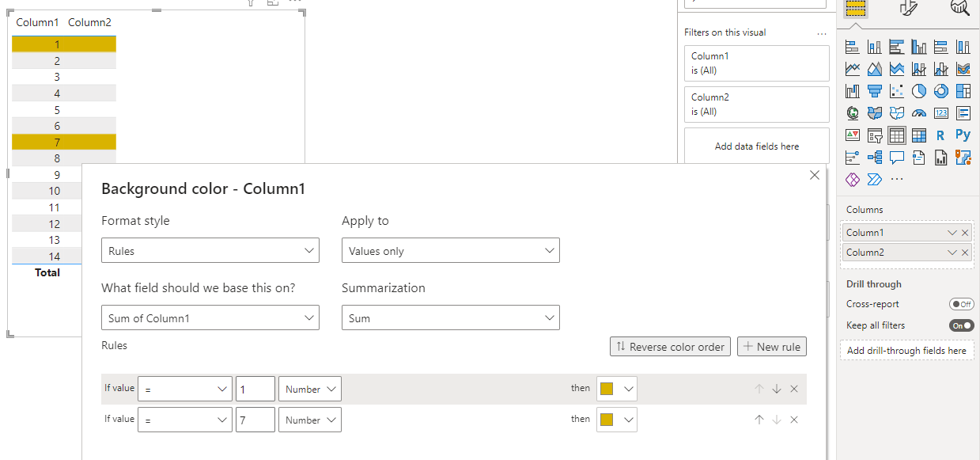Select the Map globe visual

[852, 113]
